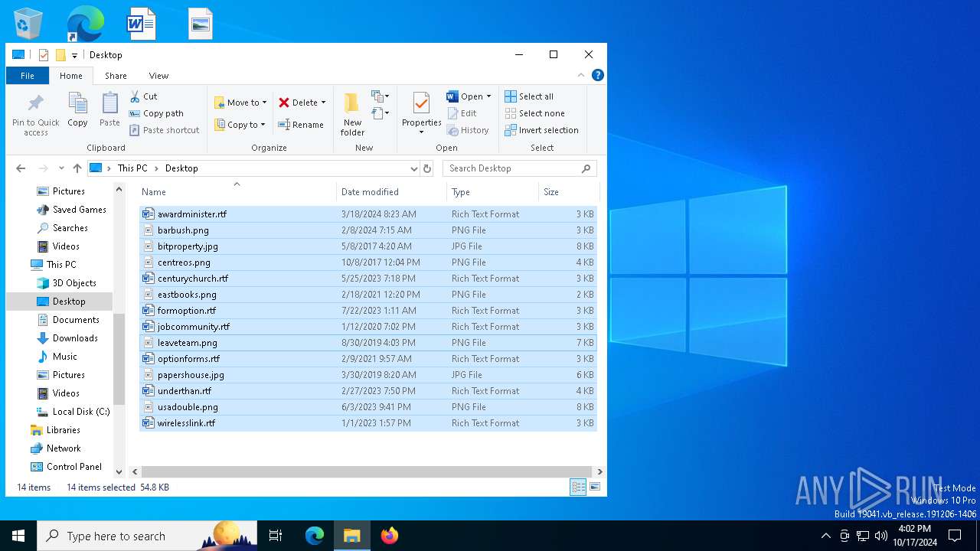Sort by Name column header
This screenshot has height=551, width=980.
pyautogui.click(x=237, y=192)
